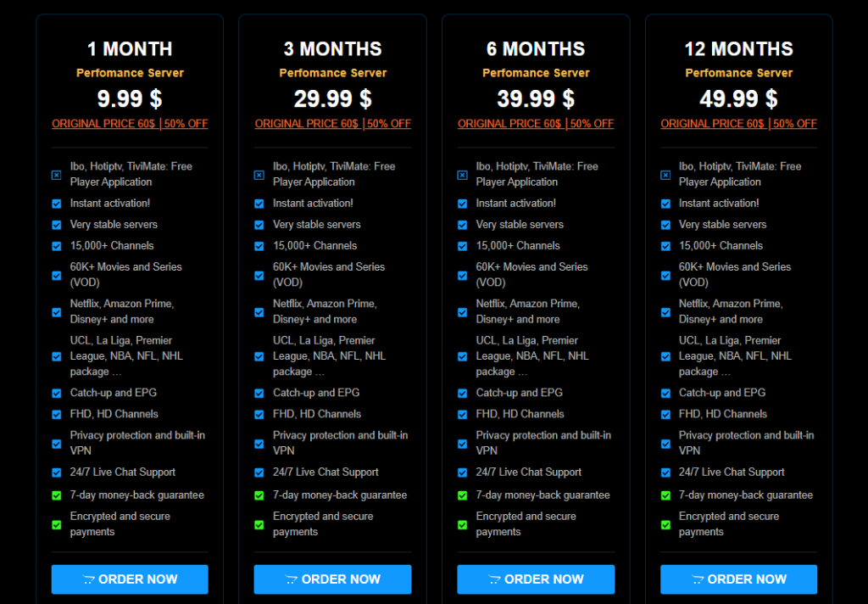Click the check beside Catch-up and EPG in 12 Months plan
Screen dimensions: 868x604
click(x=665, y=394)
